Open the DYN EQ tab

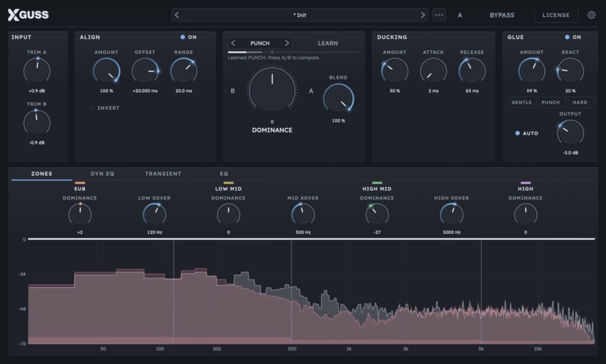[102, 174]
